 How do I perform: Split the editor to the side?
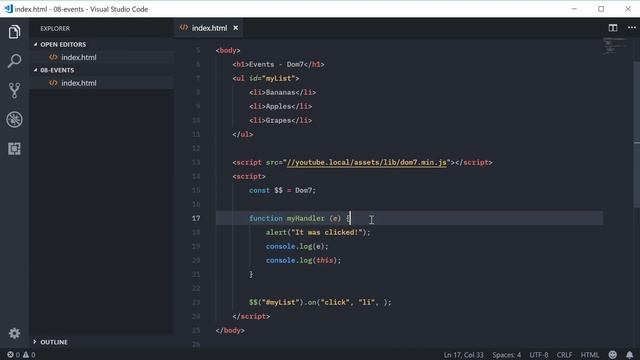point(613,28)
